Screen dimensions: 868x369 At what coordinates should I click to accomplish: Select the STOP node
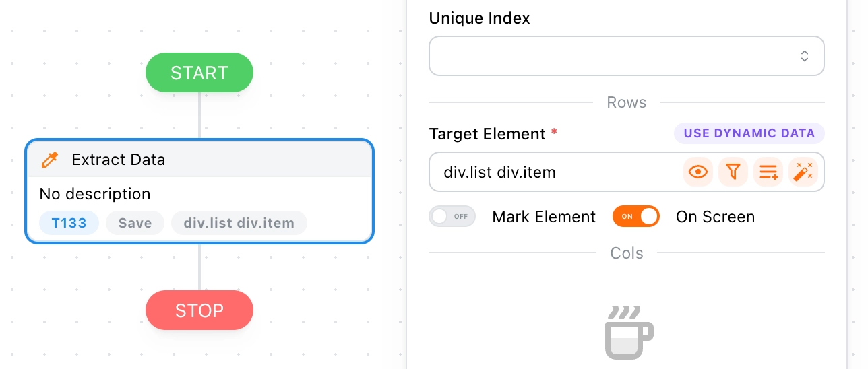click(x=199, y=310)
